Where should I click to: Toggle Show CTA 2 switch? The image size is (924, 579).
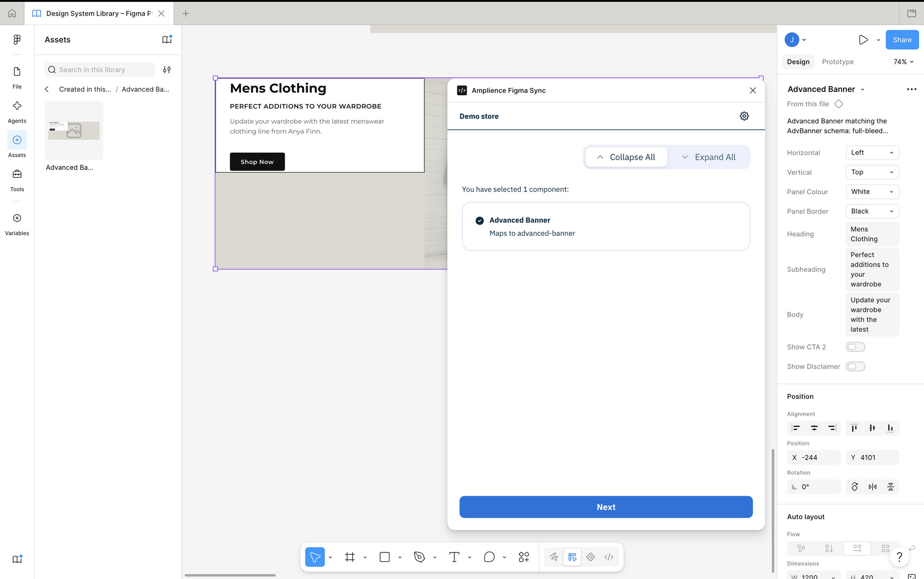pos(855,347)
